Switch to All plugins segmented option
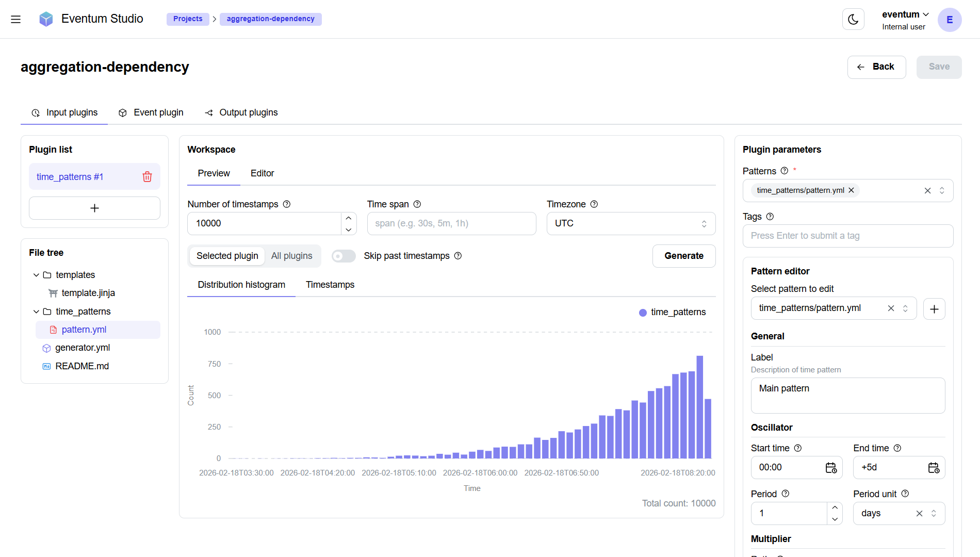 click(x=291, y=256)
